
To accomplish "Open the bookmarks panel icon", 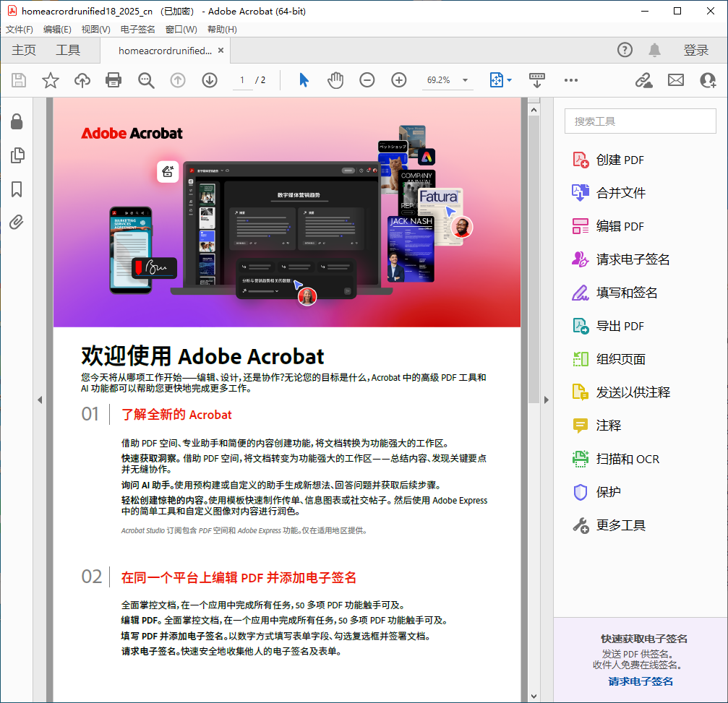I will 17,189.
